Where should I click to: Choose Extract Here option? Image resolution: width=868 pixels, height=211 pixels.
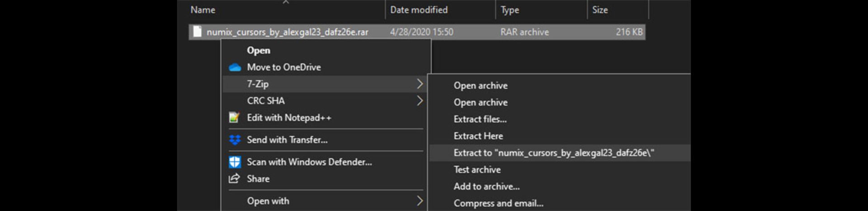tap(478, 136)
